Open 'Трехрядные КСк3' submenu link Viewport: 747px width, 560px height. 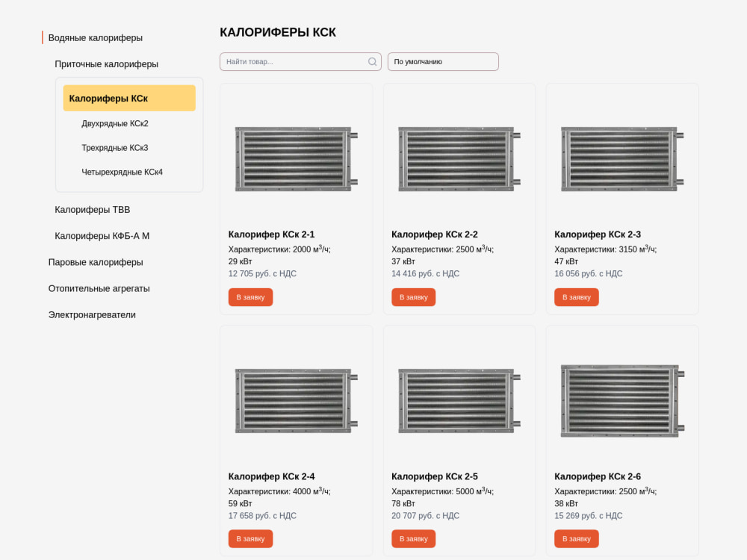tap(115, 148)
